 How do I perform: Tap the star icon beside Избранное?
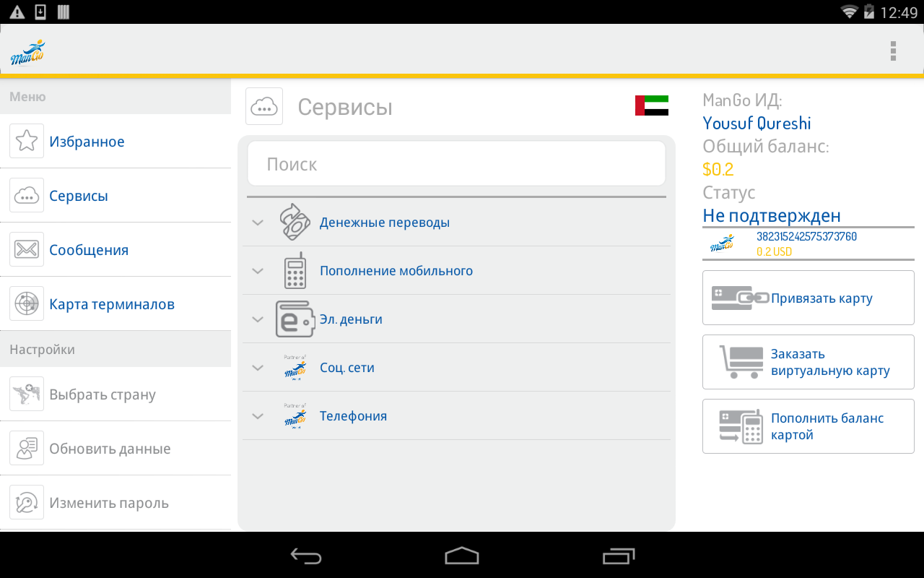(x=27, y=141)
